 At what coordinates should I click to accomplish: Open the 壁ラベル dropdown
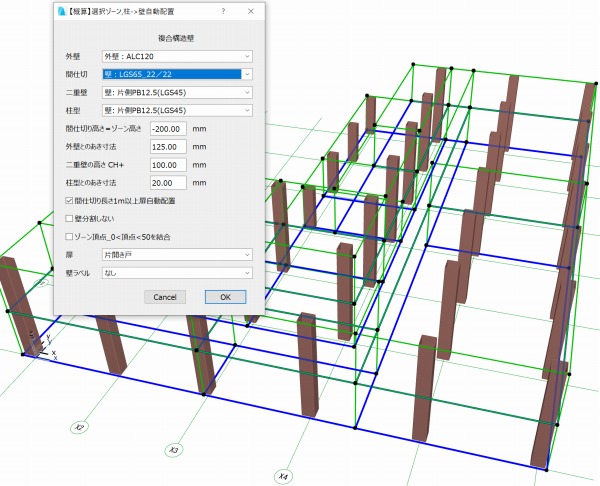pyautogui.click(x=176, y=271)
